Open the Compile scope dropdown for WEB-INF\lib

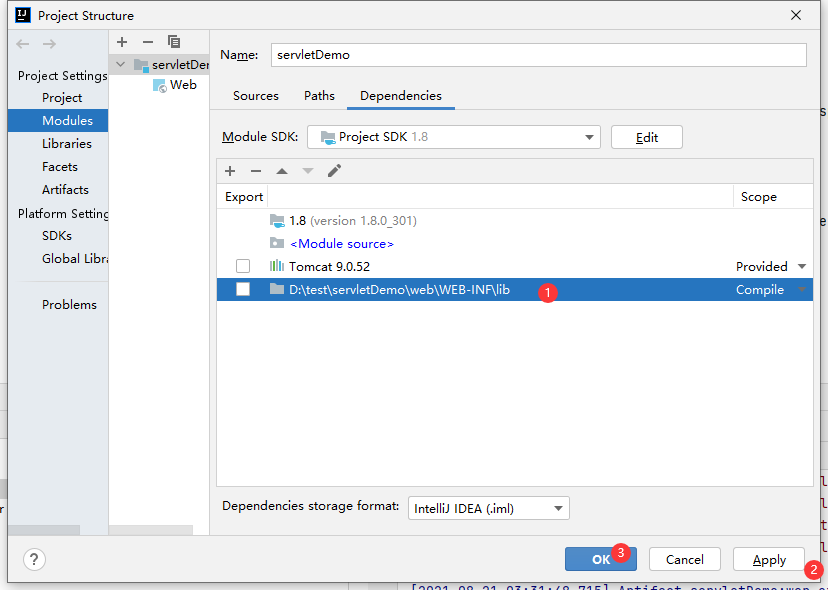point(802,289)
